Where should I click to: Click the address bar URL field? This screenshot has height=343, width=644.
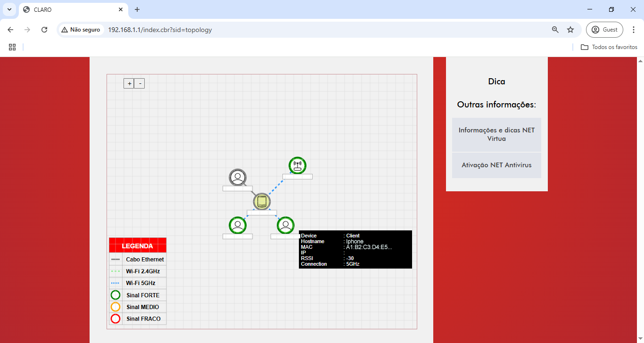tap(283, 30)
